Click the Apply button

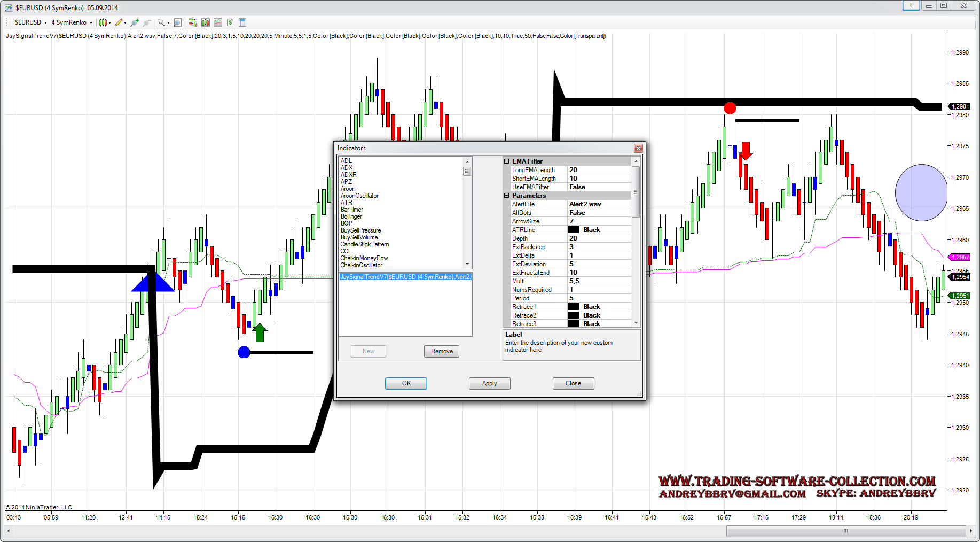[489, 383]
